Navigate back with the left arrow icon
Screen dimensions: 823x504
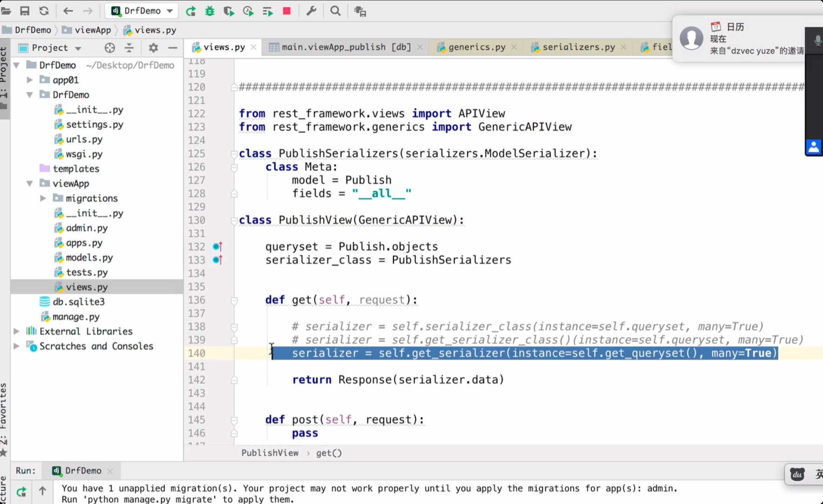coord(68,11)
